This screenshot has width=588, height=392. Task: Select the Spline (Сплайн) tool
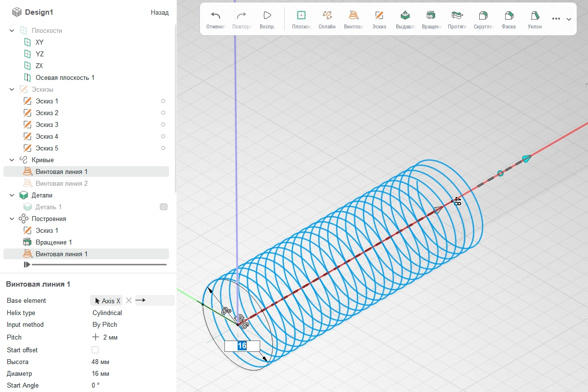pyautogui.click(x=327, y=16)
